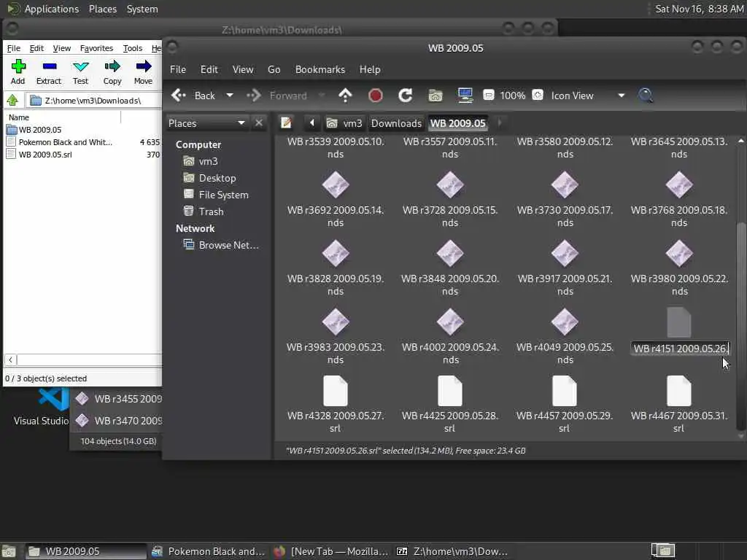The image size is (747, 560).
Task: Zoom out with the minus icon
Action: click(x=488, y=96)
